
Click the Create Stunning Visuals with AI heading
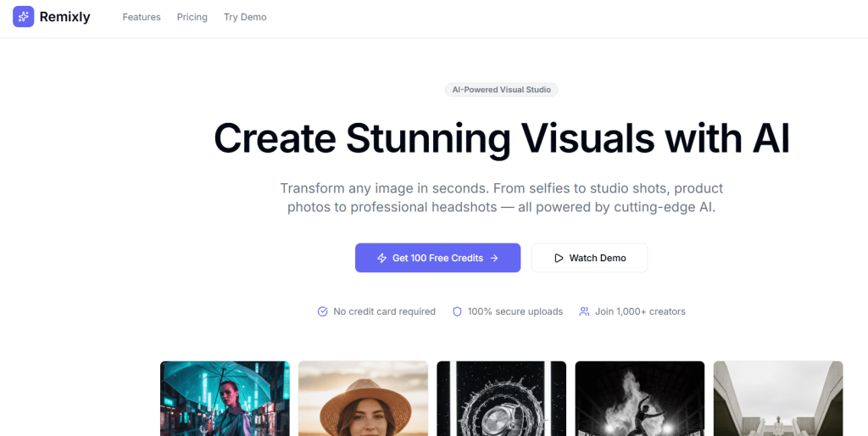point(502,138)
